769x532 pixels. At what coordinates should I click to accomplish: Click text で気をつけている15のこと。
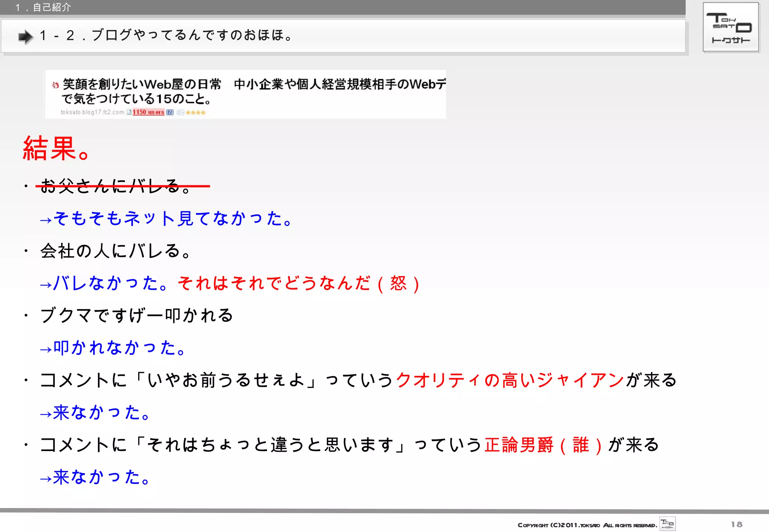pyautogui.click(x=137, y=99)
